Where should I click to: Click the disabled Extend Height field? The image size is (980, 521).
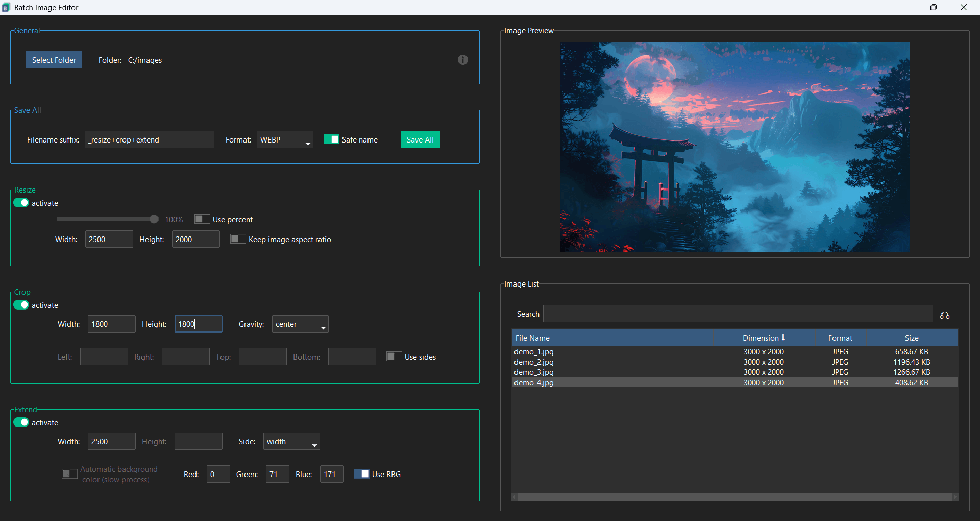pyautogui.click(x=199, y=441)
